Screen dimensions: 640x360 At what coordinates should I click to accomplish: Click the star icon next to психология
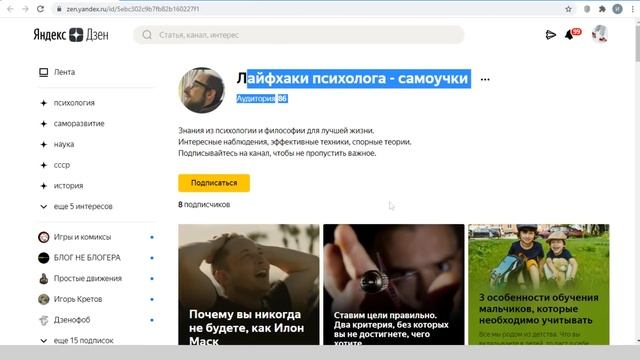point(44,103)
